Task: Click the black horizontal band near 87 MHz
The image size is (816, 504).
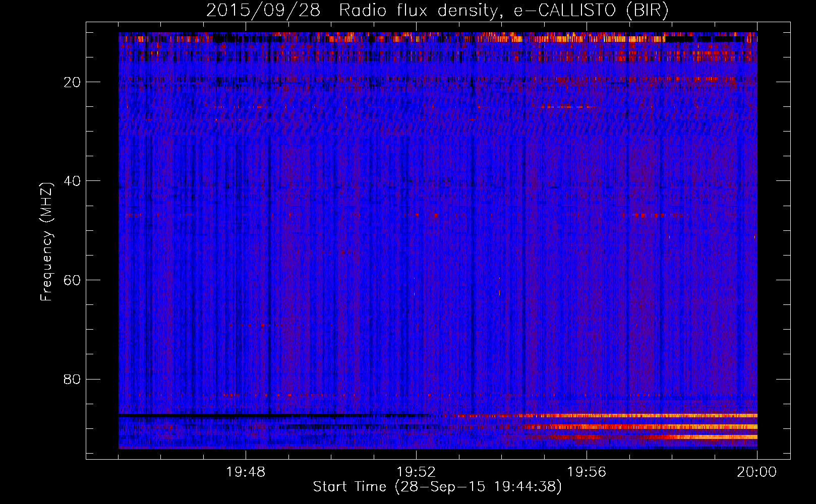Action: pos(252,415)
